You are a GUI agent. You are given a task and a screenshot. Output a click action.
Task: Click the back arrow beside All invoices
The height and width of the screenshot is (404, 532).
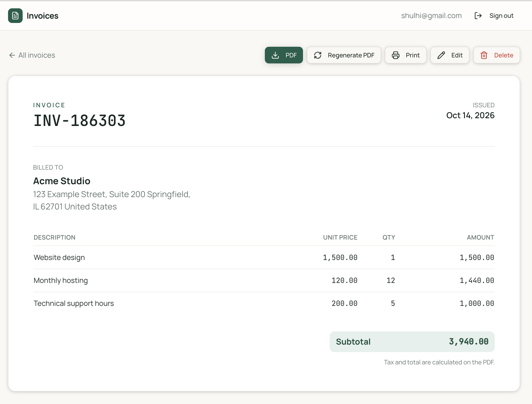coord(12,55)
